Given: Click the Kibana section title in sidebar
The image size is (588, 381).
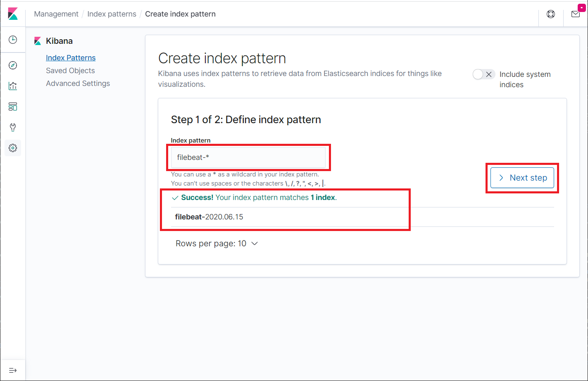Looking at the screenshot, I should point(59,41).
